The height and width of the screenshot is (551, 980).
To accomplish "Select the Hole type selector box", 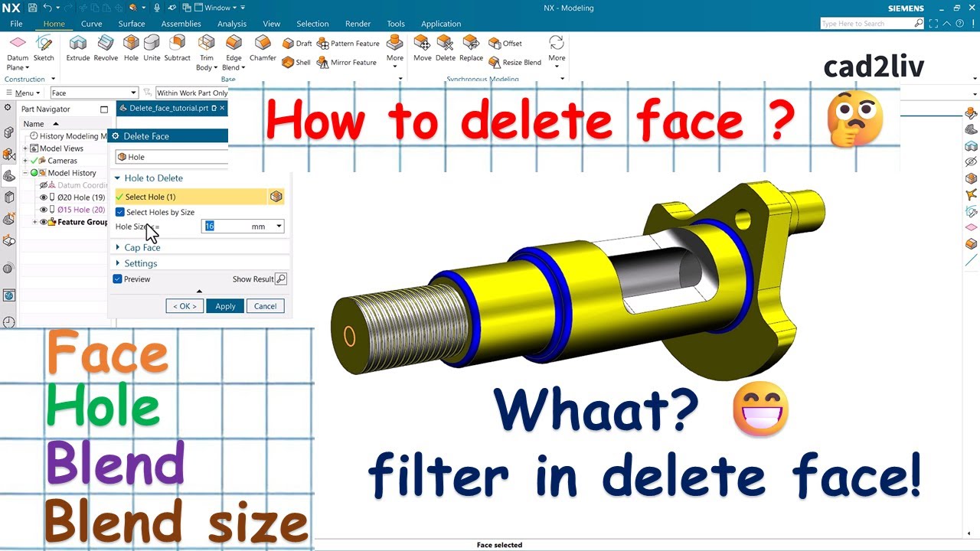I will coord(171,157).
